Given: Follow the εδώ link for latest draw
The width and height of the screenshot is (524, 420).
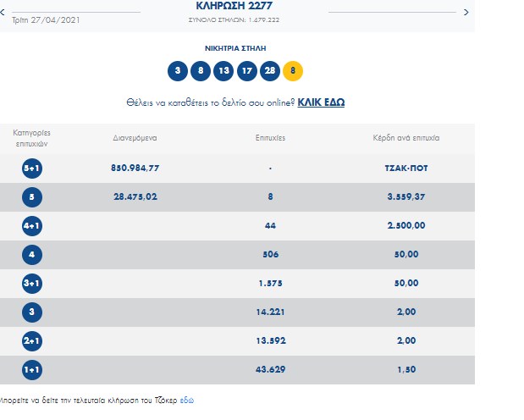Looking at the screenshot, I should click(186, 398).
